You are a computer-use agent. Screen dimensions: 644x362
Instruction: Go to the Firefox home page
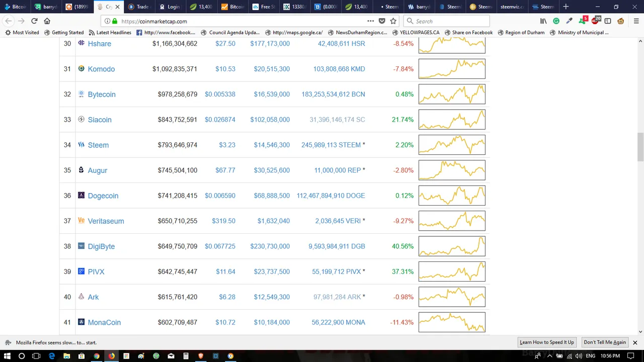(x=47, y=21)
